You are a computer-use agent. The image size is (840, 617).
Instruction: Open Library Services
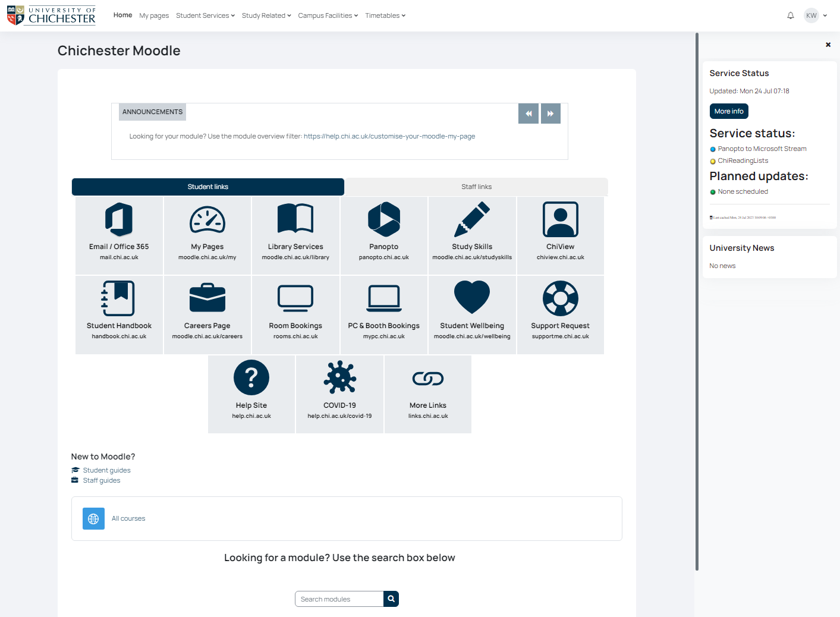pyautogui.click(x=295, y=219)
